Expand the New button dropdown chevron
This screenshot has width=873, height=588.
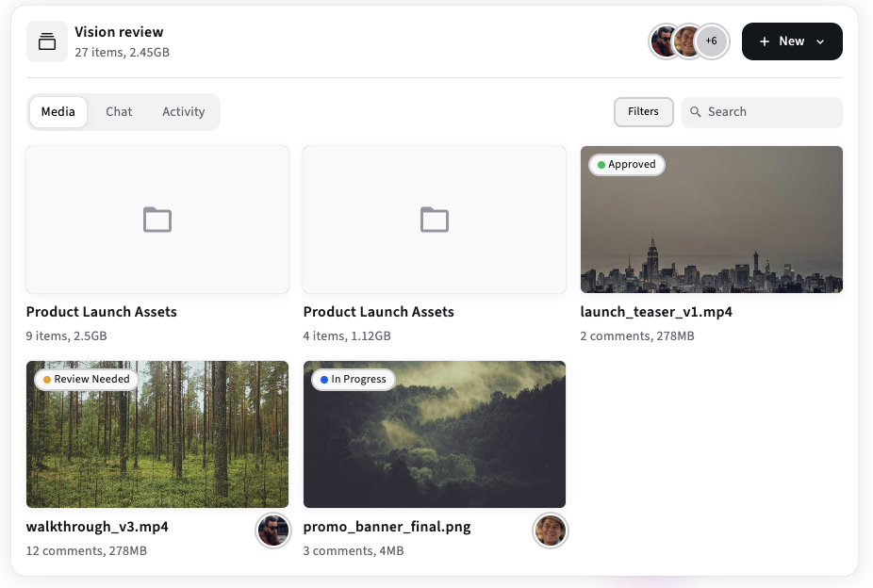tap(820, 41)
